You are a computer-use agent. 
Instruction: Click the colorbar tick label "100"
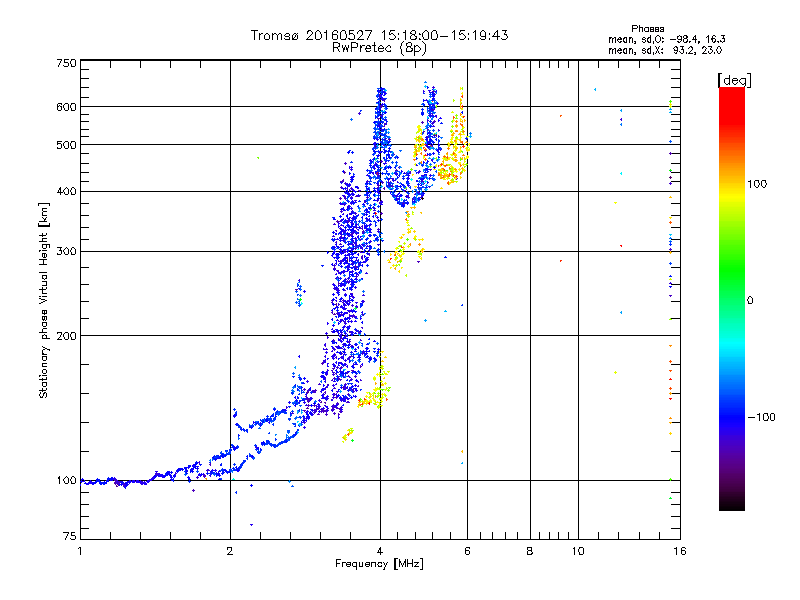click(x=757, y=184)
